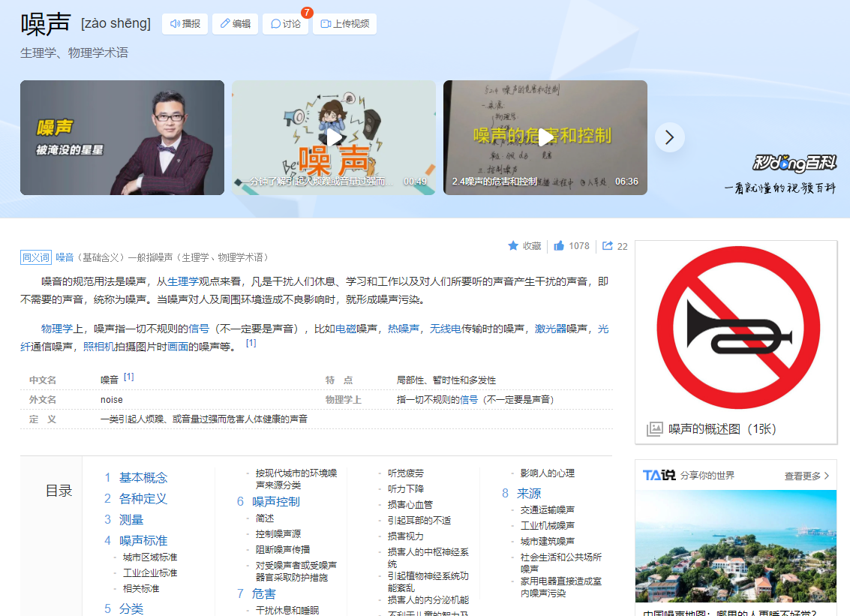This screenshot has height=616, width=850.
Task: Go to 相关标准 subsection
Action: [141, 588]
